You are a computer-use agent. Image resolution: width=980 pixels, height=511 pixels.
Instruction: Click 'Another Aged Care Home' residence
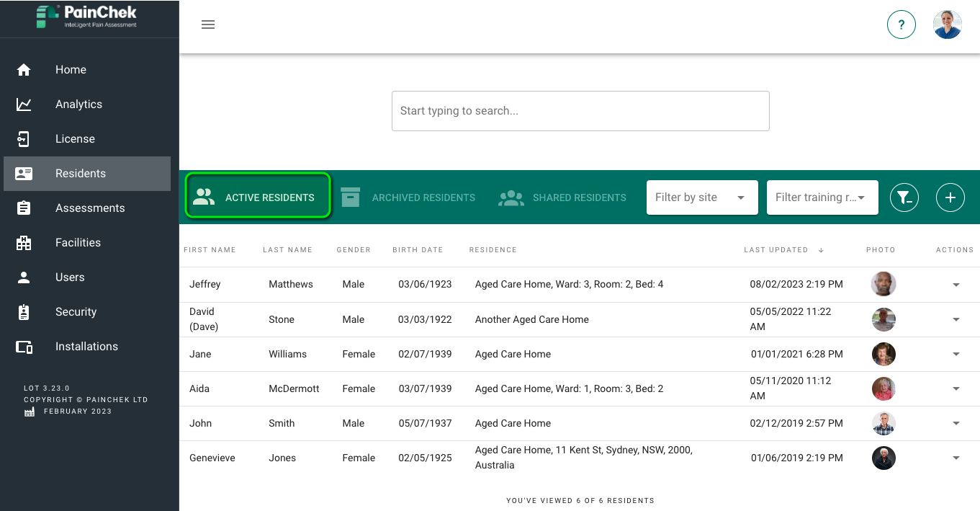pos(532,319)
